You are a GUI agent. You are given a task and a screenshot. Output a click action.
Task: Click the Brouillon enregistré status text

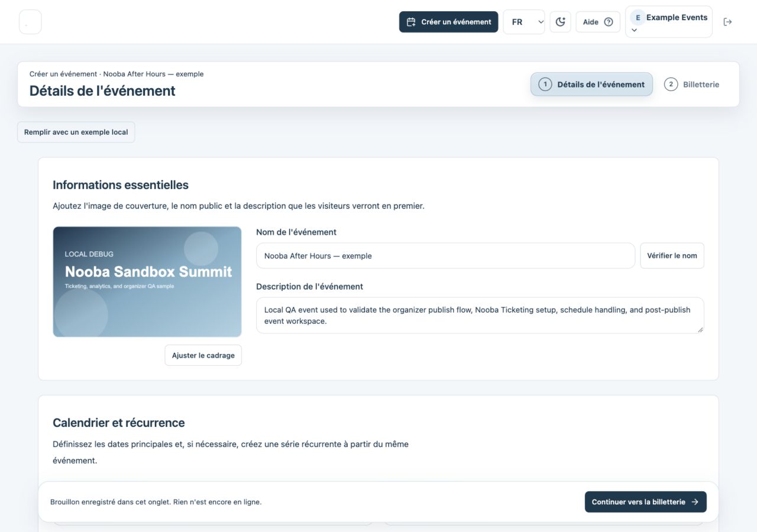(x=156, y=502)
